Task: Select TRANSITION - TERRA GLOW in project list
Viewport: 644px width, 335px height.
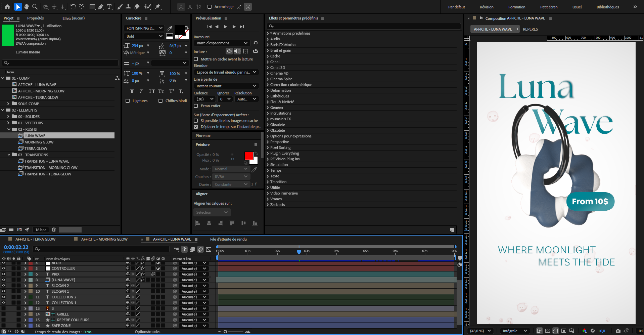Action: [48, 174]
